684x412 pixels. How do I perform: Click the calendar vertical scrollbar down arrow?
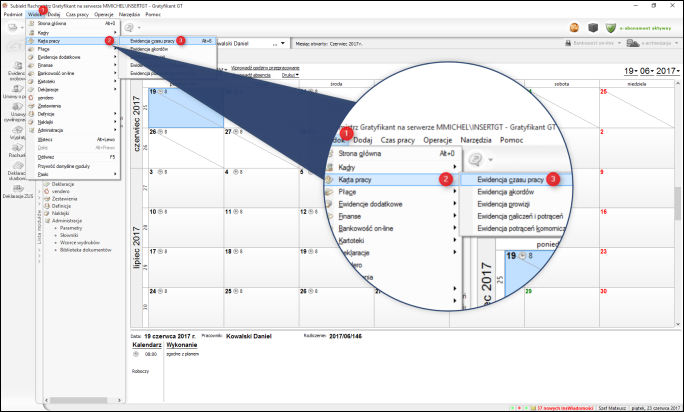coord(678,324)
